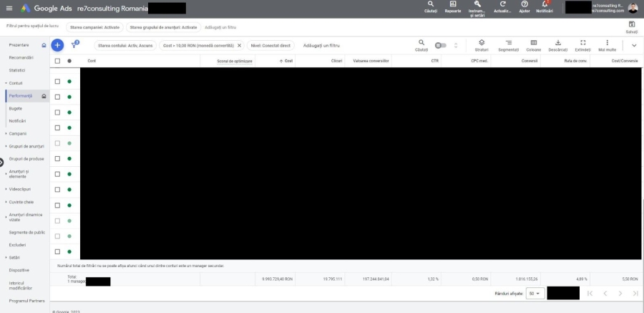This screenshot has height=313, width=644.
Task: Click Starea campaniei: Activate filter chip
Action: [x=95, y=27]
